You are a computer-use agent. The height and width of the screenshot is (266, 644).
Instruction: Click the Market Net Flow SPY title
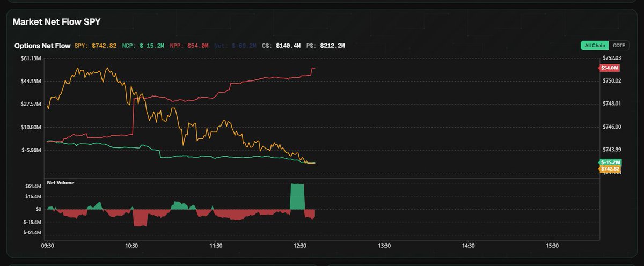(x=56, y=21)
